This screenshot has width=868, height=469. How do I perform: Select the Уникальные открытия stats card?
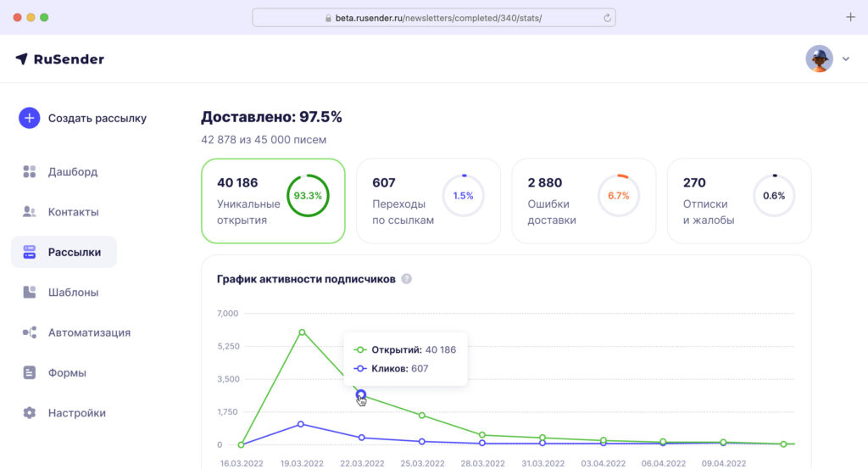(273, 201)
